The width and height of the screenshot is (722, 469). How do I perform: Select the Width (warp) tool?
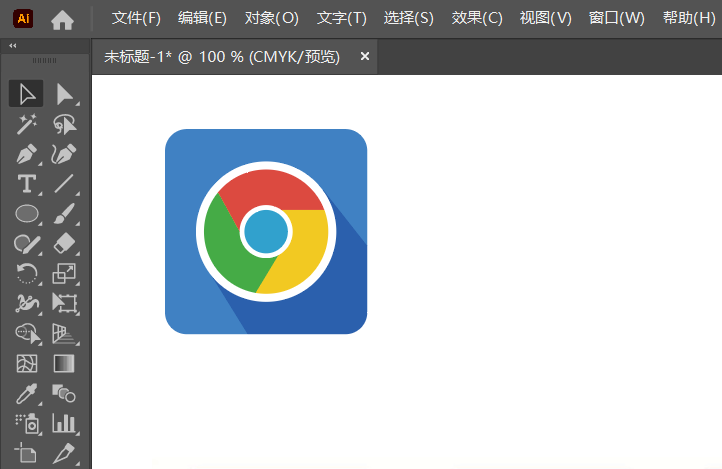pyautogui.click(x=26, y=304)
